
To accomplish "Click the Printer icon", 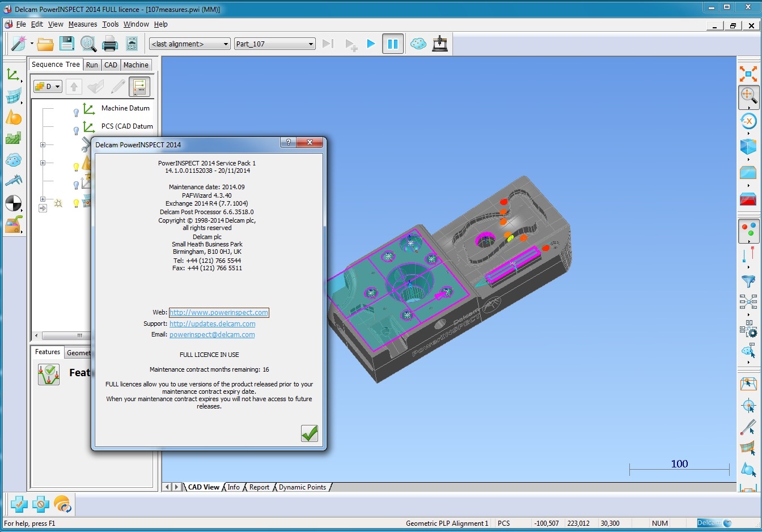I will (110, 44).
